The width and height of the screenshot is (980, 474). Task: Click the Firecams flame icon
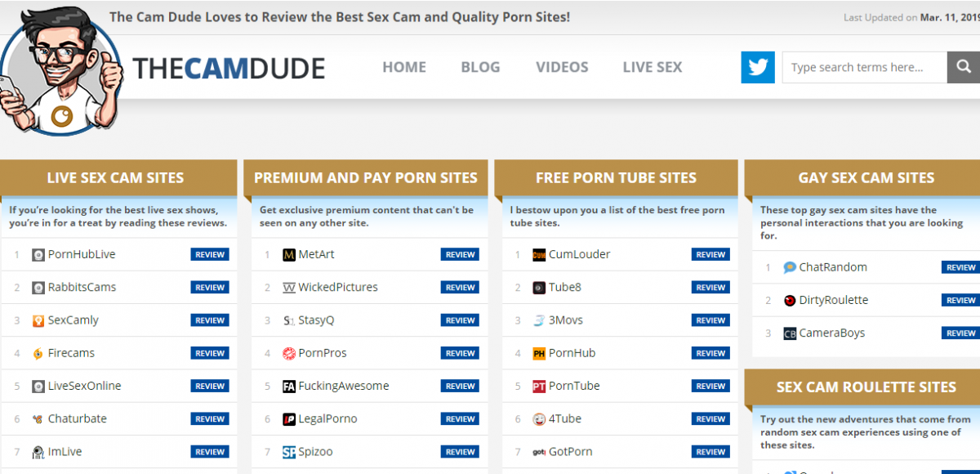[x=38, y=353]
